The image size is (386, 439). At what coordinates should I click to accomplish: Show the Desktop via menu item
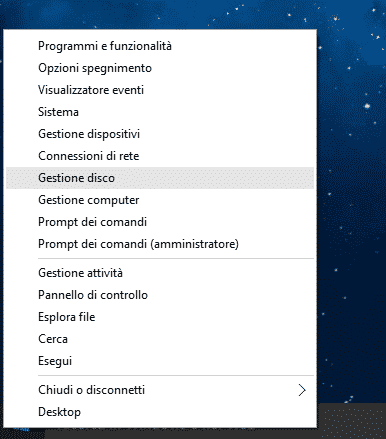(x=160, y=412)
